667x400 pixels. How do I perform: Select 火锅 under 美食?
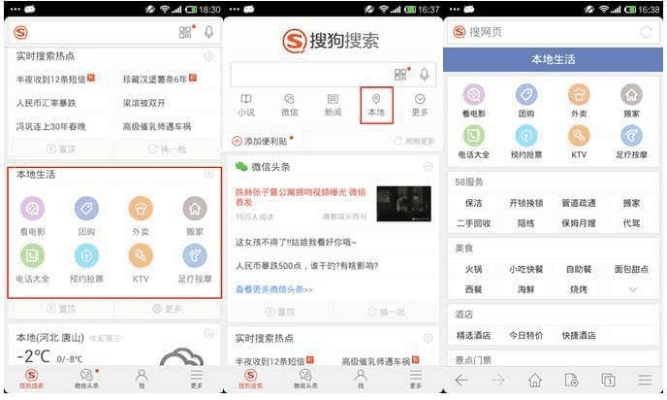pos(473,269)
